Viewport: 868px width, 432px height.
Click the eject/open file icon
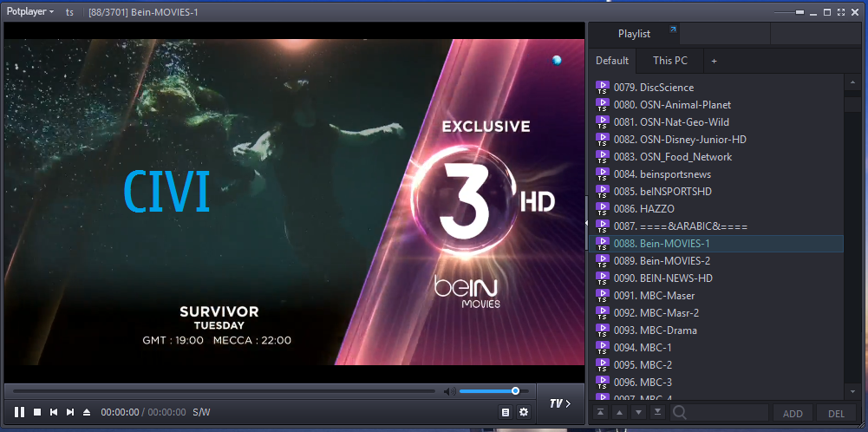coord(87,412)
